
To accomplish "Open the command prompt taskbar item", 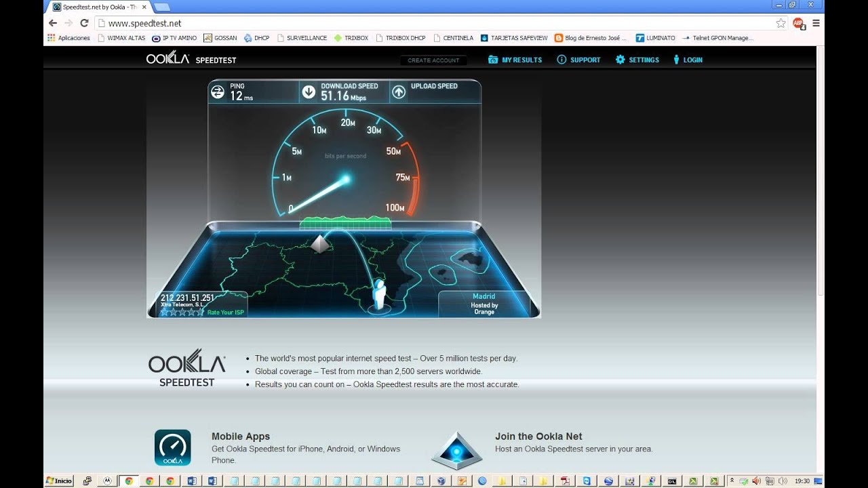I will click(671, 481).
